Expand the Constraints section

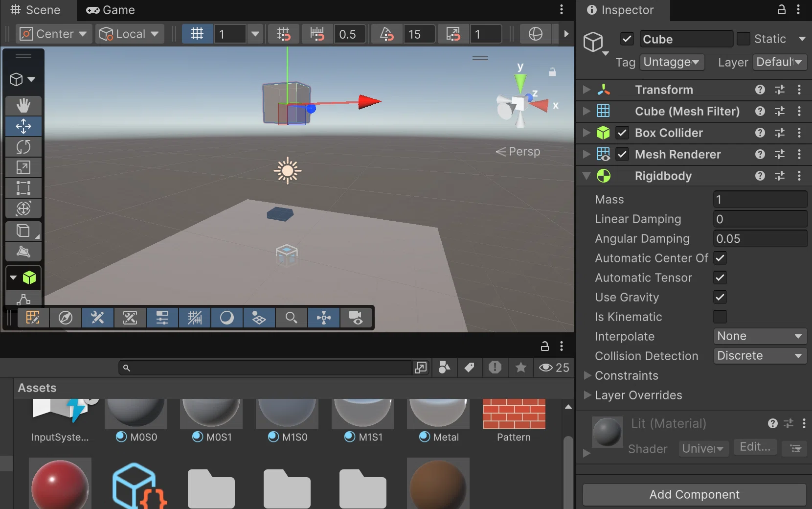click(587, 375)
